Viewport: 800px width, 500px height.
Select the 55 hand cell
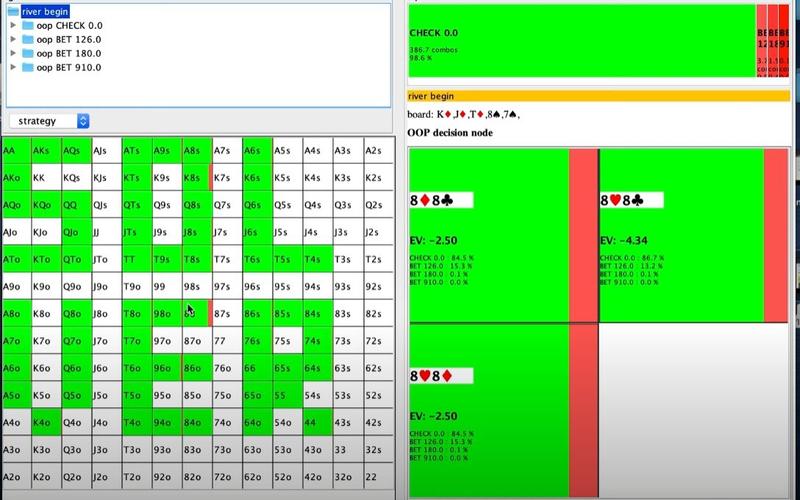coord(287,395)
